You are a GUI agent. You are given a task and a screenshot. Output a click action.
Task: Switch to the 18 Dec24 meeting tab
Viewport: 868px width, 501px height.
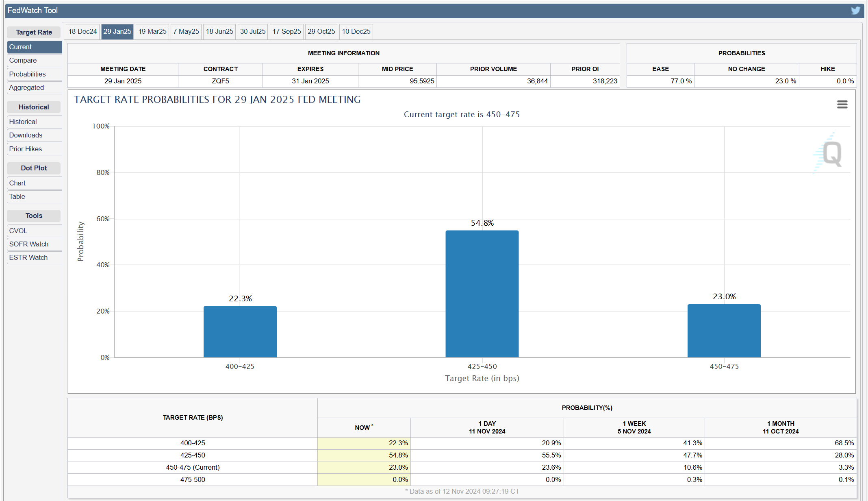[82, 31]
